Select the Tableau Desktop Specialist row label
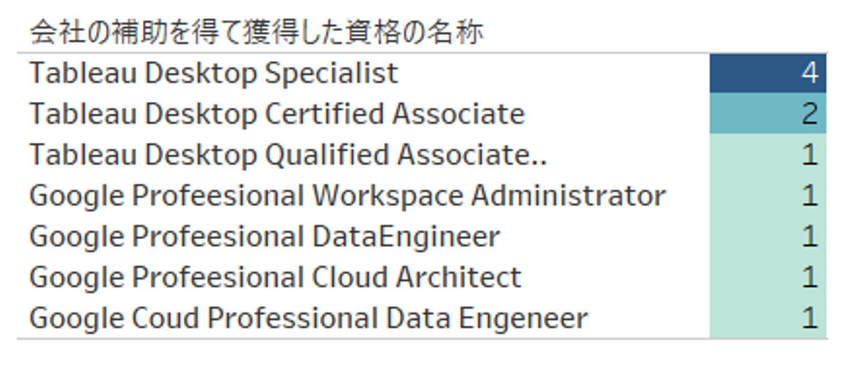868x391 pixels. 214,74
